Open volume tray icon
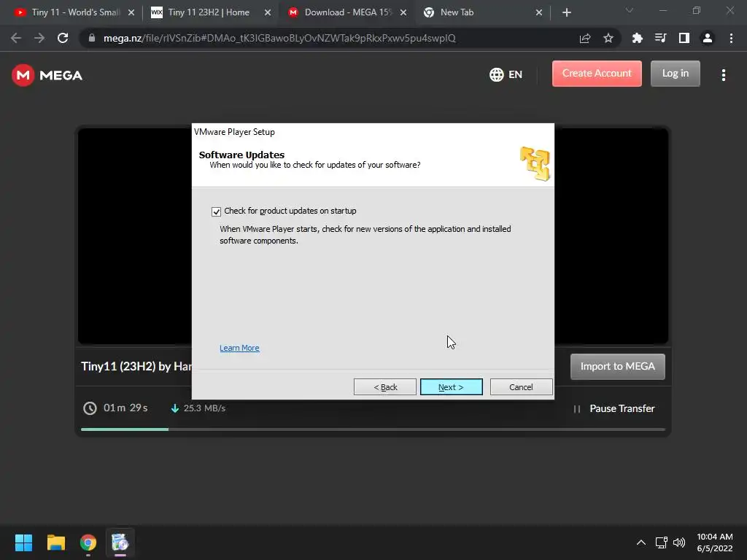The width and height of the screenshot is (747, 560). (x=679, y=542)
